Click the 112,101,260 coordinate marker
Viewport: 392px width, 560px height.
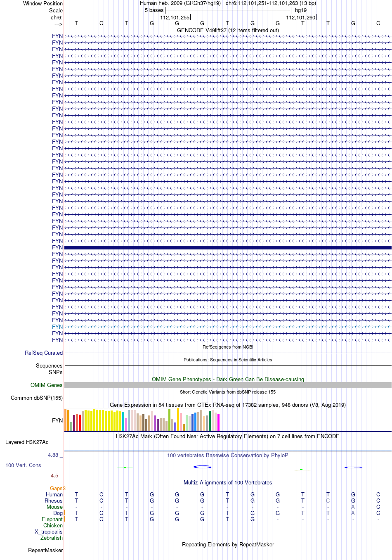[301, 17]
